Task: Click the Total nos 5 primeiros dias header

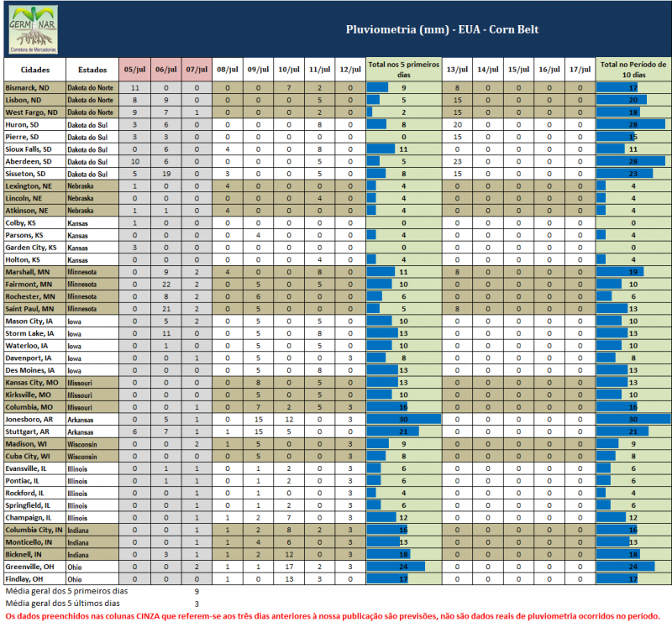Action: pos(403,70)
